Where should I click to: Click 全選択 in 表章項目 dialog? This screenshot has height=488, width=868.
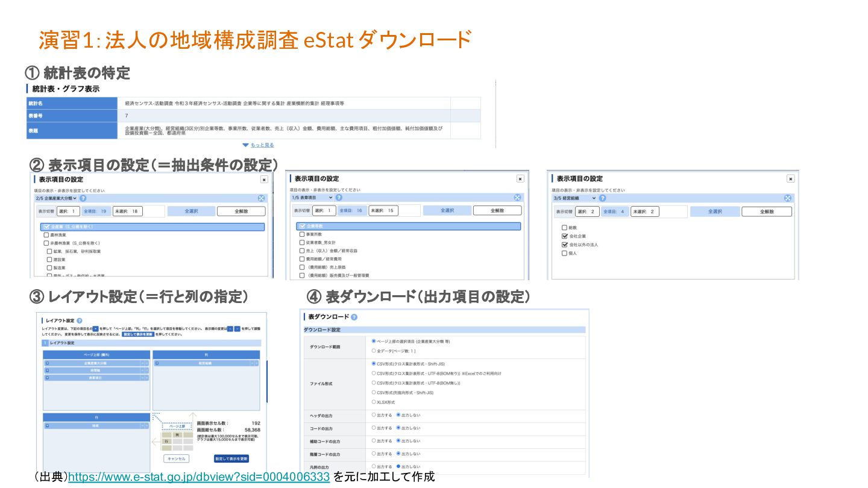pyautogui.click(x=447, y=211)
